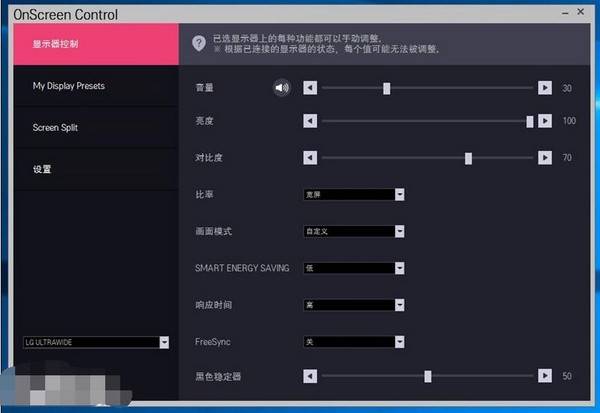600x413 pixels.
Task: Open the 比率 aspect ratio dropdown
Action: point(399,195)
